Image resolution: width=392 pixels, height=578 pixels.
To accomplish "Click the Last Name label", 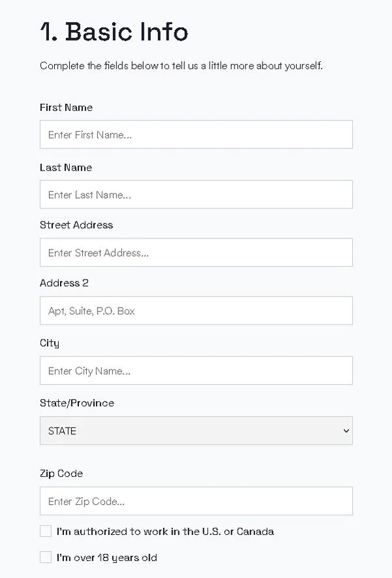I will pos(65,167).
